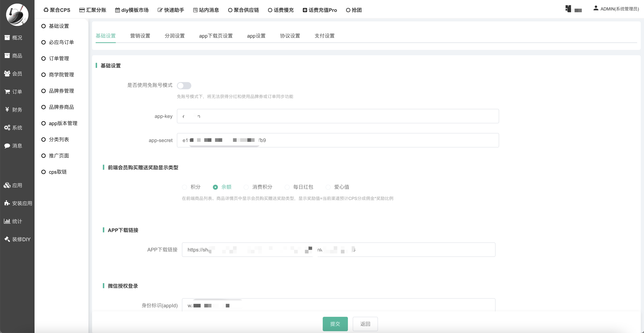Click the 聚合CPS recycle icon
The image size is (644, 333).
coord(46,10)
